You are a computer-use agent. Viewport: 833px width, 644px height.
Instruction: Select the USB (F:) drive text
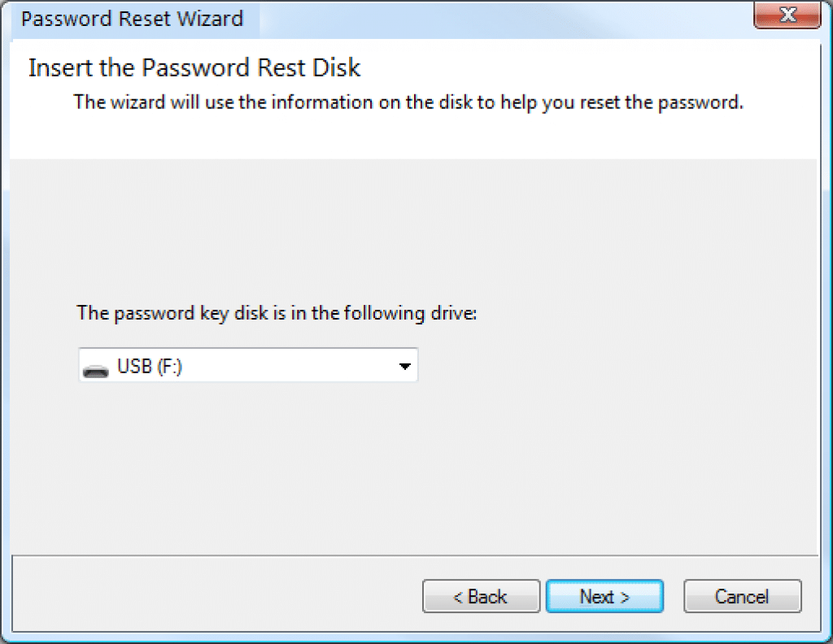click(150, 367)
